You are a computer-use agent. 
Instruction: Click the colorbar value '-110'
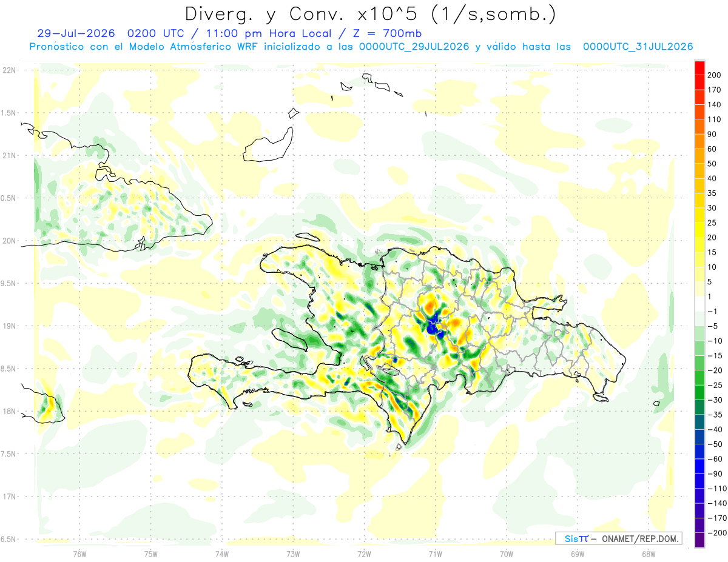716,489
